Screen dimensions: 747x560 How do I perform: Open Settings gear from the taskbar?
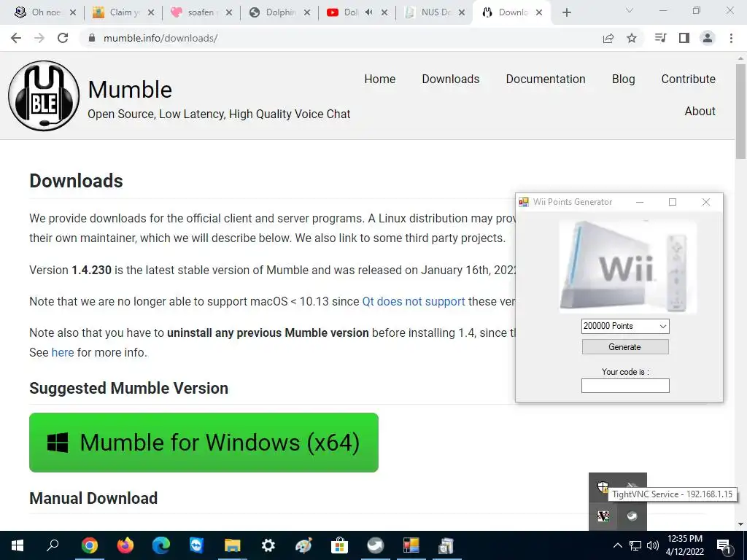pyautogui.click(x=268, y=545)
